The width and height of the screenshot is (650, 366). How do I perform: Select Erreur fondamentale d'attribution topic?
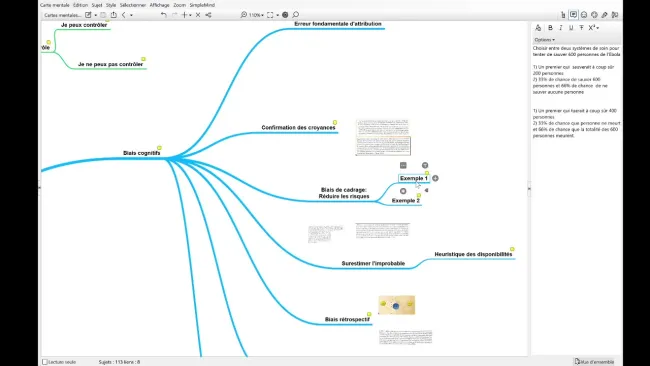pyautogui.click(x=338, y=24)
